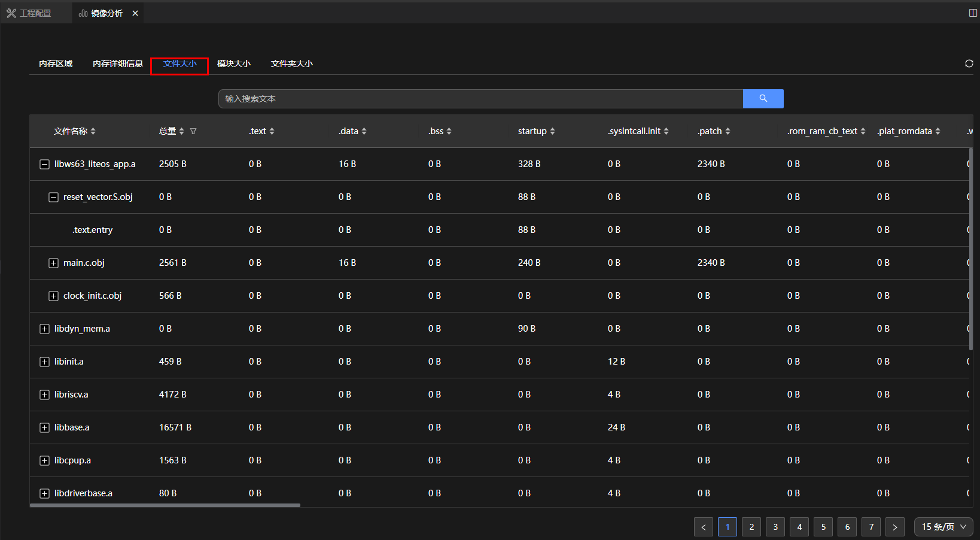Expand the libbase.a row
The image size is (980, 540).
(x=44, y=427)
